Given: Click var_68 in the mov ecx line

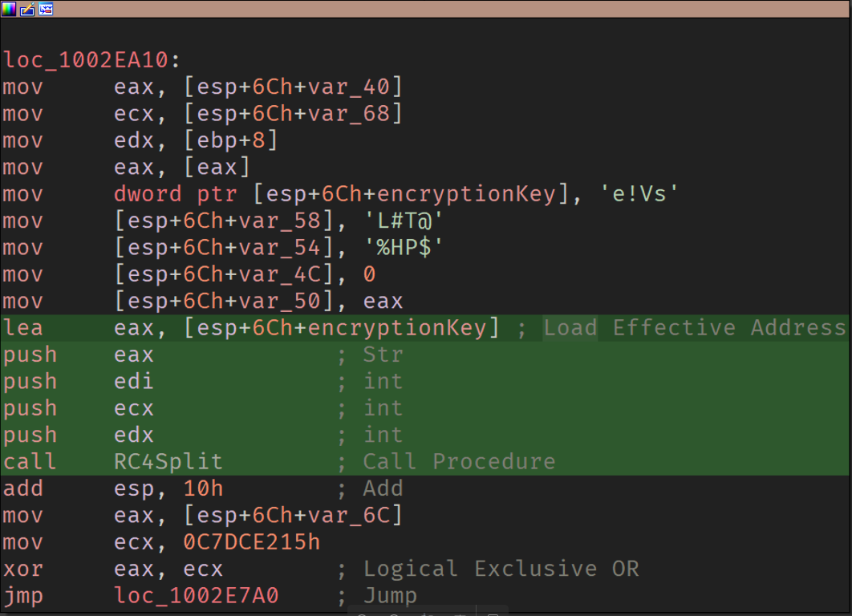Looking at the screenshot, I should [348, 113].
